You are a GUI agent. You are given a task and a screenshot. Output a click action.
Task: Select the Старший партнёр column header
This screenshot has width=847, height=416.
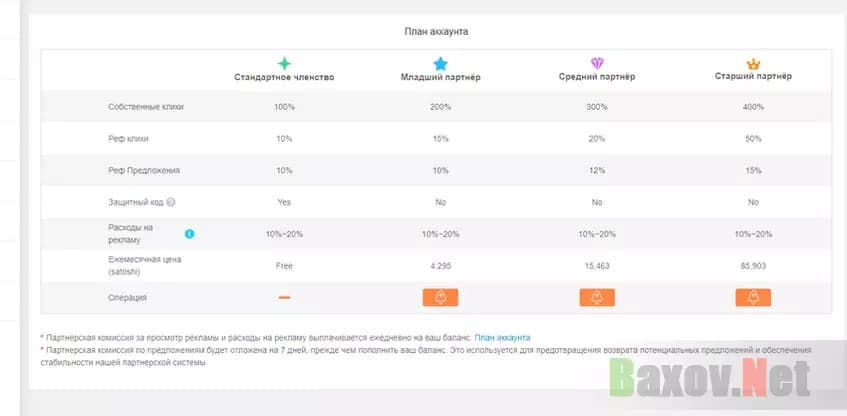pos(753,77)
